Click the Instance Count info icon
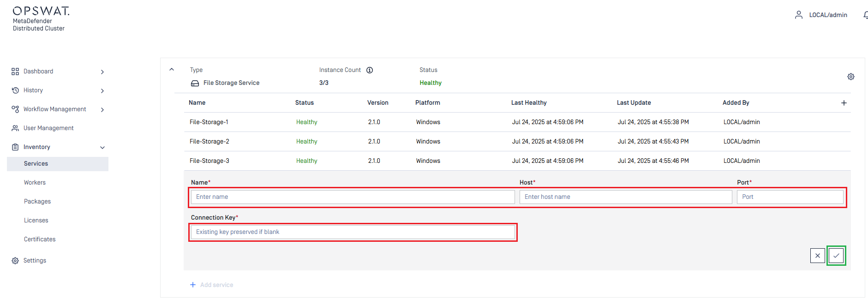Viewport: 868px width, 299px height. (370, 70)
